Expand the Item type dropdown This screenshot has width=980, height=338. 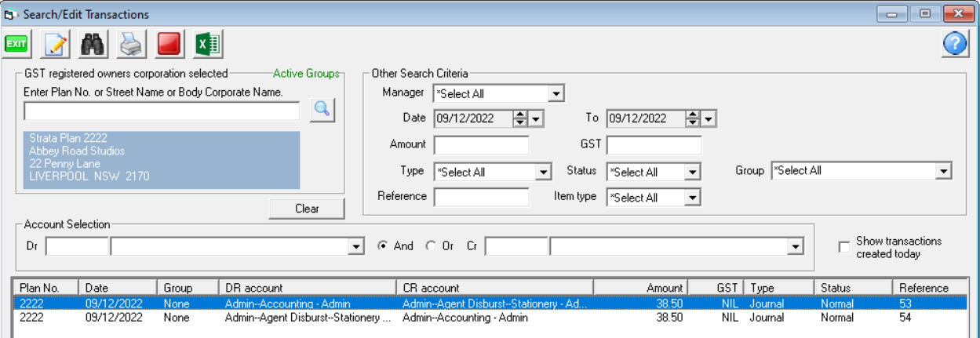[692, 198]
